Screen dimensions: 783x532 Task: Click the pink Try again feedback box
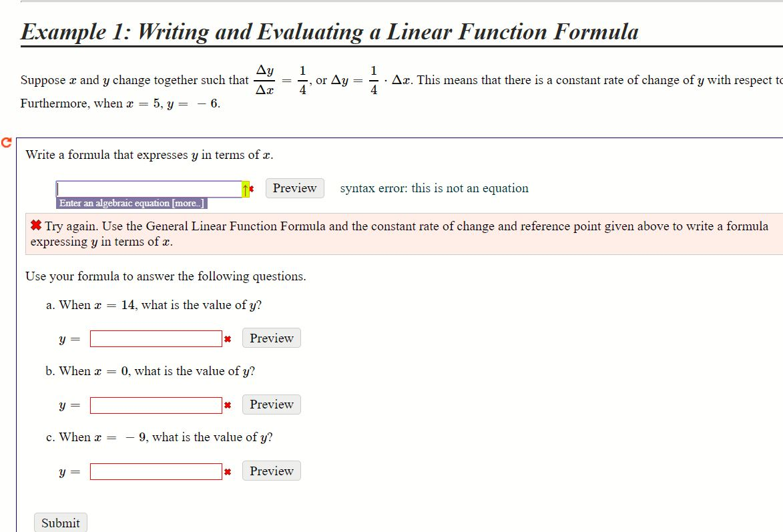pyautogui.click(x=403, y=234)
